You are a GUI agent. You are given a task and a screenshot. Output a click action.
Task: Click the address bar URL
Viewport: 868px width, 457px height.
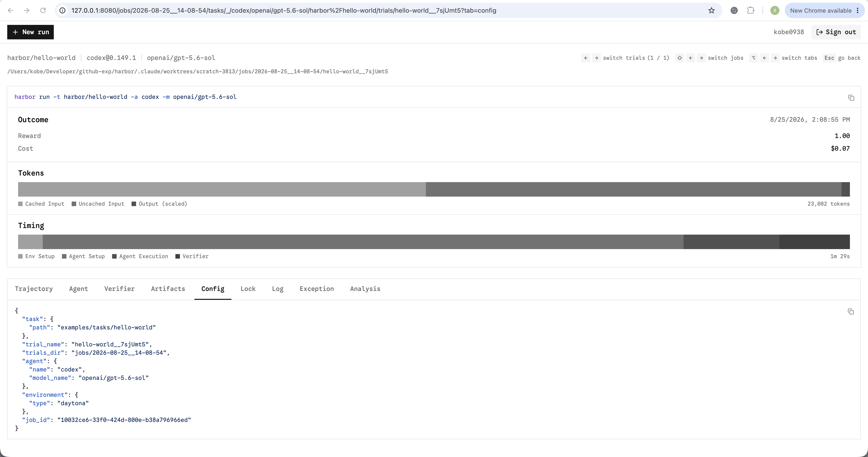[x=284, y=10]
